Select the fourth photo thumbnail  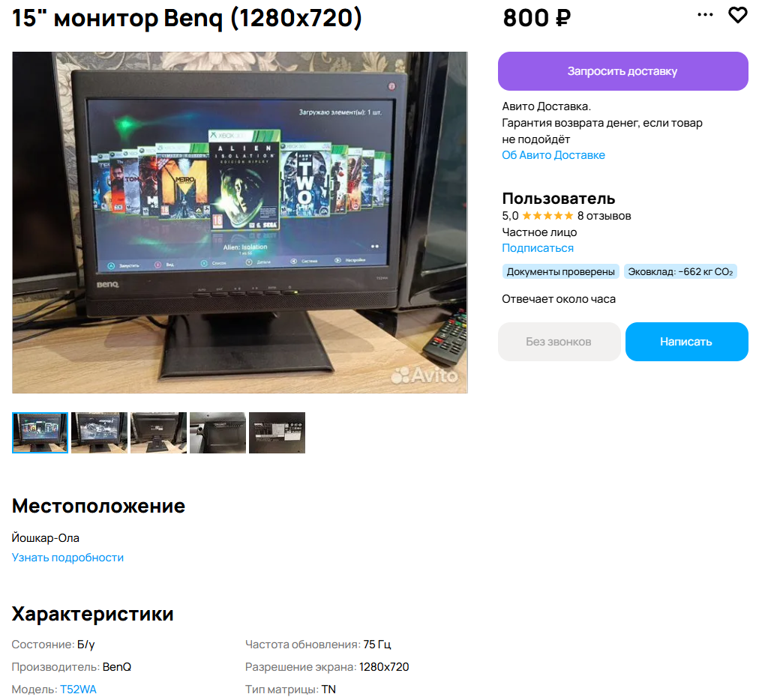point(217,432)
